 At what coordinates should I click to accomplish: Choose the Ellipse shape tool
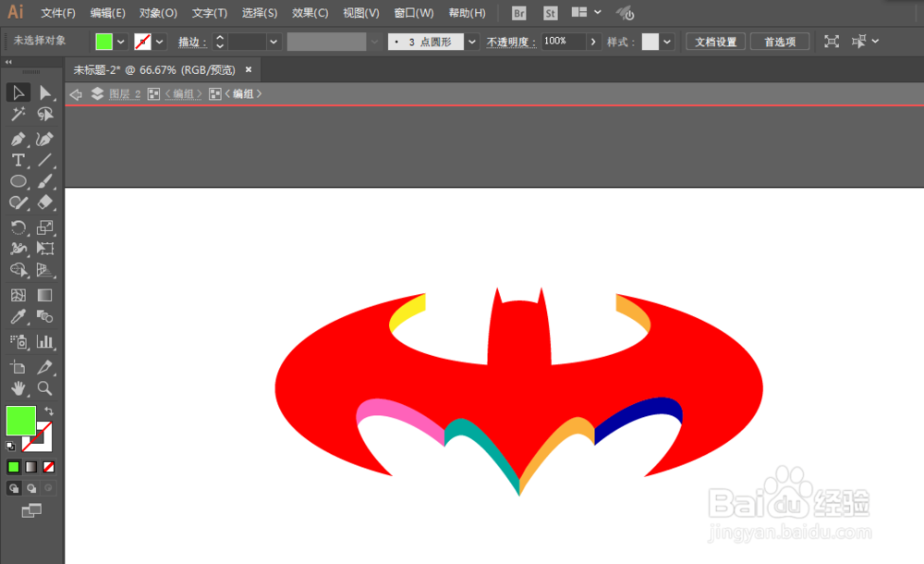pos(17,181)
